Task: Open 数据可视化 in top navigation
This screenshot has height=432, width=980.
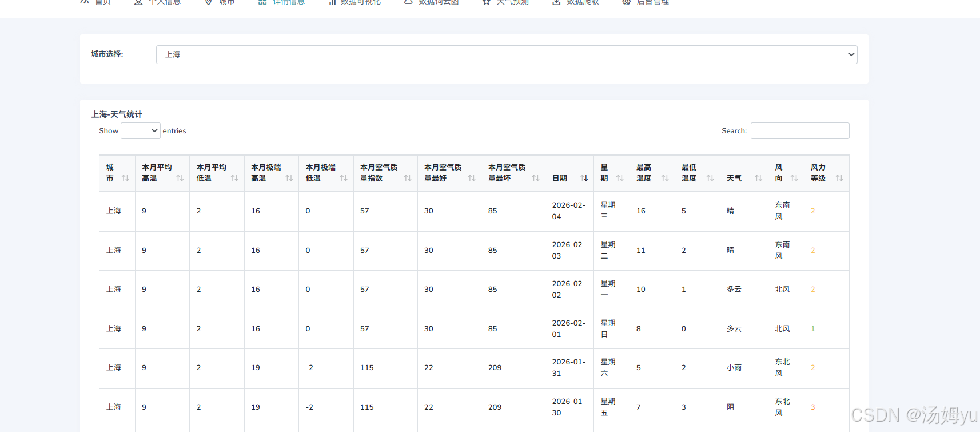Action: point(354,2)
